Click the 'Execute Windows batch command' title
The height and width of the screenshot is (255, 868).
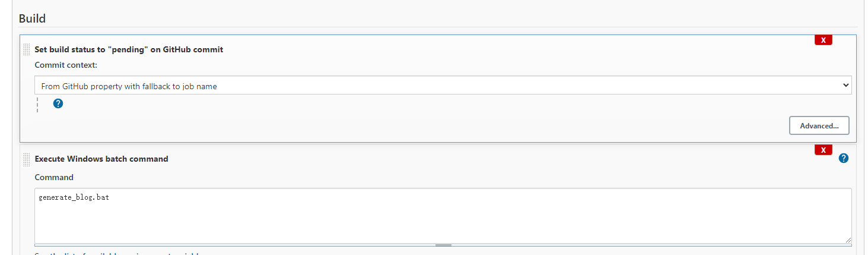pyautogui.click(x=101, y=159)
